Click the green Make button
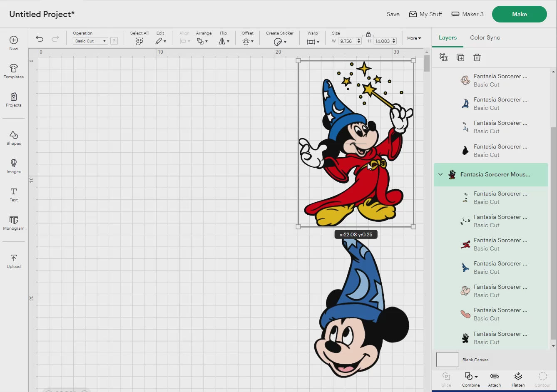The image size is (557, 392). pos(520,14)
